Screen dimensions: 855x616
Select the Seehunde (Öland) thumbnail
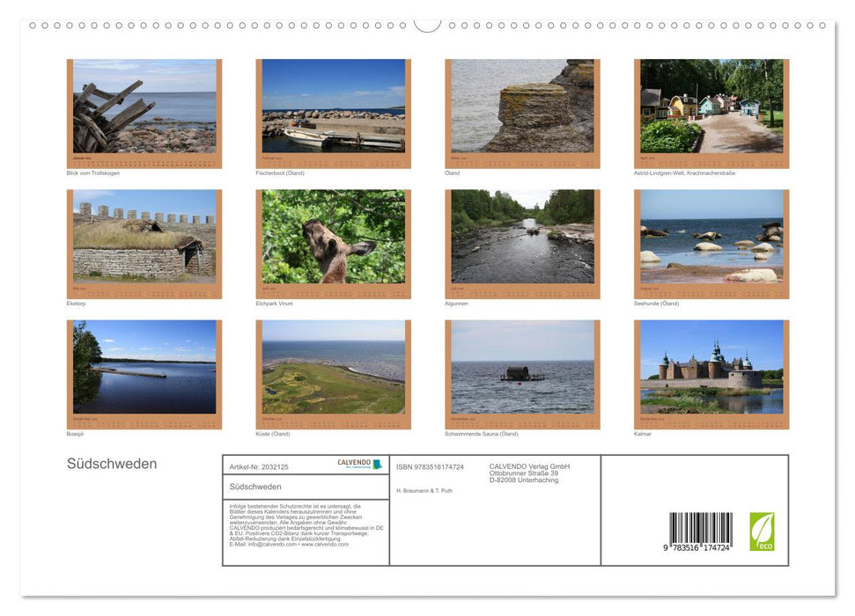point(711,238)
